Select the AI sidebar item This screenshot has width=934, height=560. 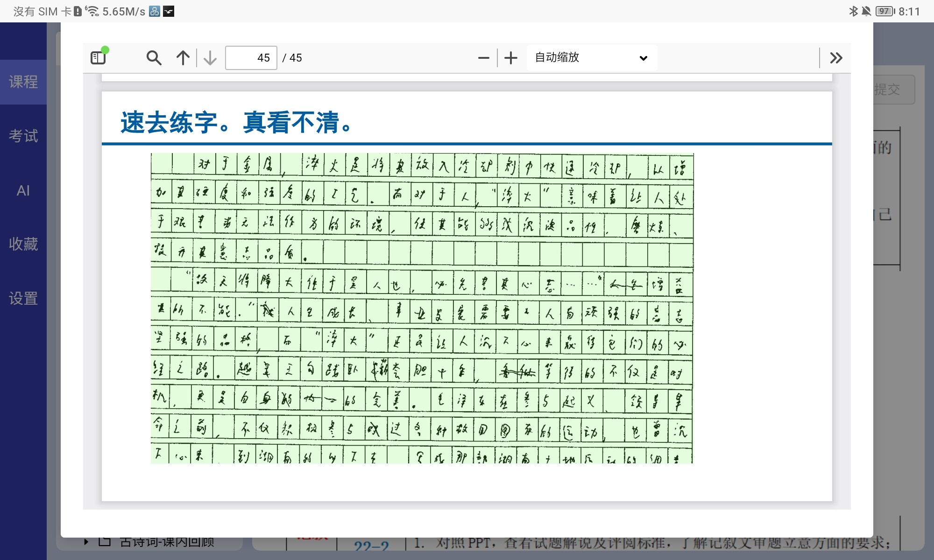23,190
